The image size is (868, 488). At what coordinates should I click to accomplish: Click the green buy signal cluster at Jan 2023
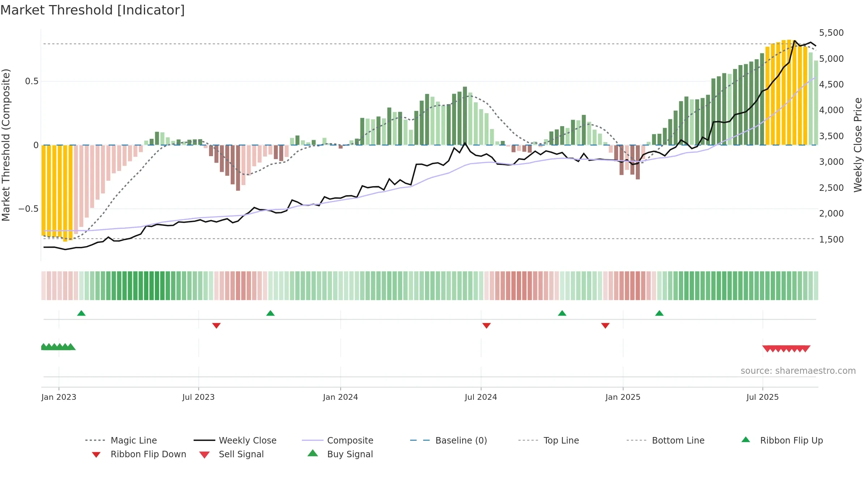coord(58,347)
